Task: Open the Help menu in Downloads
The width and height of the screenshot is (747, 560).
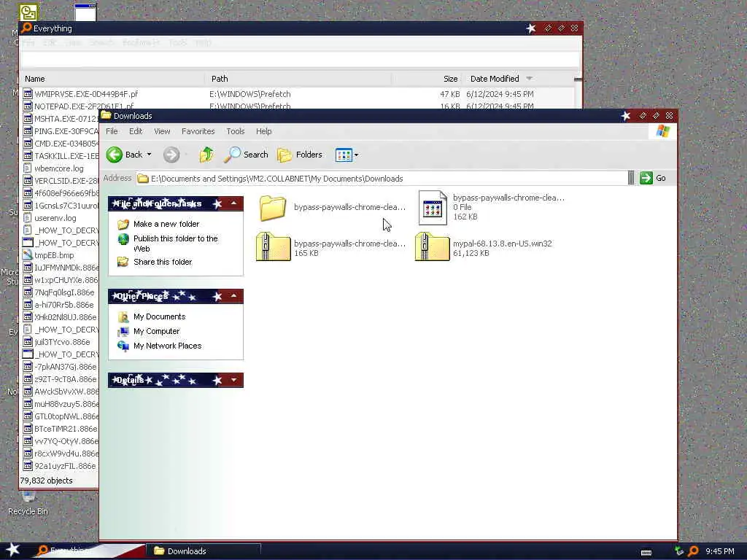Action: [x=264, y=131]
